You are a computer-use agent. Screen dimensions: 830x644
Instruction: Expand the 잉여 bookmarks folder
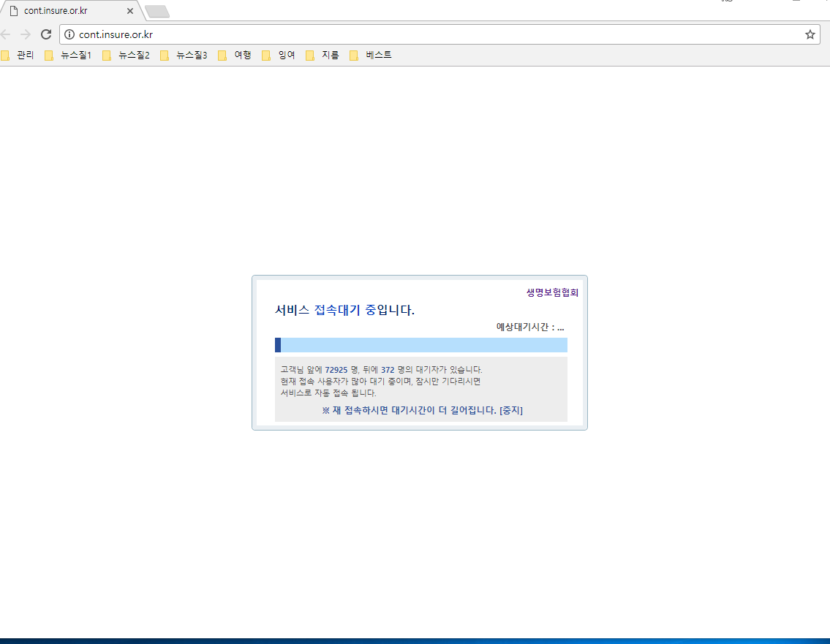click(285, 55)
